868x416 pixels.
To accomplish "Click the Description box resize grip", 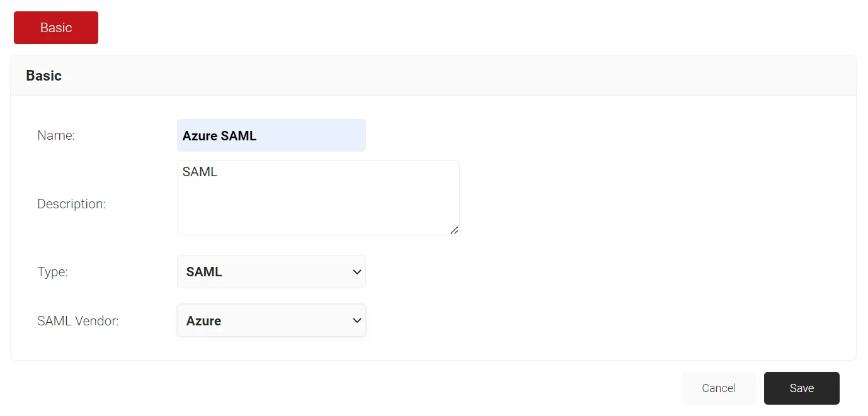I will [454, 230].
